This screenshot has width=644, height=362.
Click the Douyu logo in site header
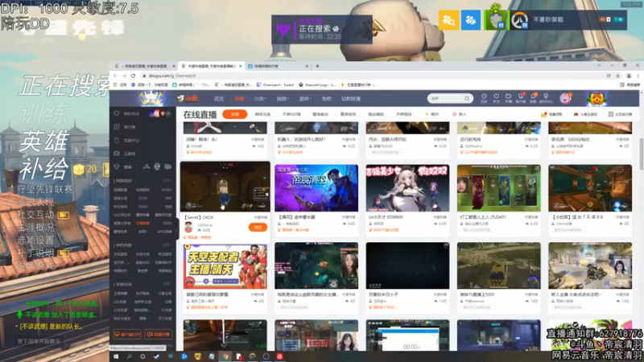(x=188, y=98)
